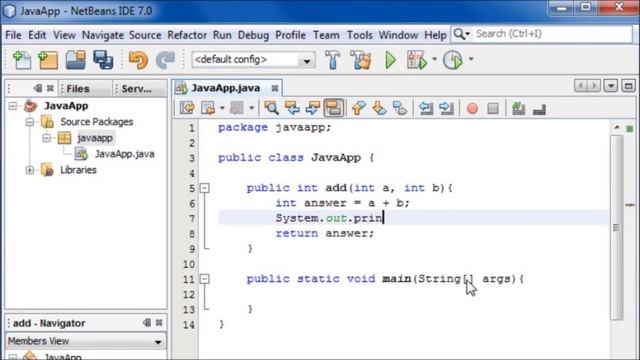Open the File menu
This screenshot has width=640, height=360.
(x=13, y=35)
